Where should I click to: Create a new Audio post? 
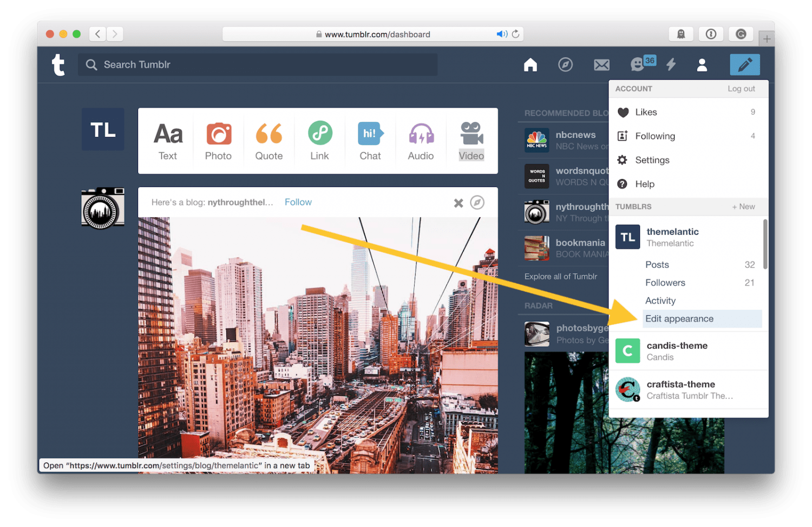[421, 141]
